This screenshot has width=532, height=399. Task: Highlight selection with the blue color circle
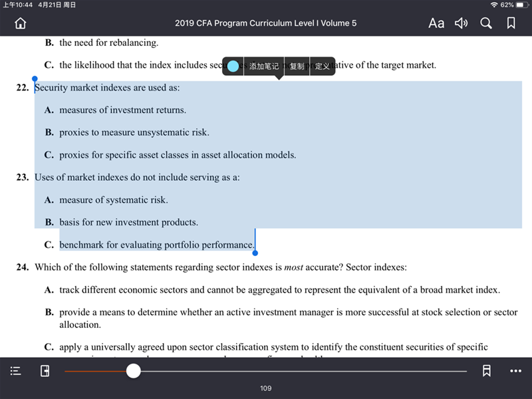click(x=233, y=66)
